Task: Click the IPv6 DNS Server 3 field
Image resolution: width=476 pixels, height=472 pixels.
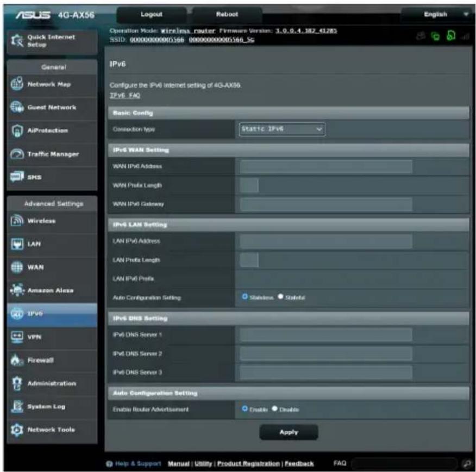Action: pyautogui.click(x=326, y=372)
